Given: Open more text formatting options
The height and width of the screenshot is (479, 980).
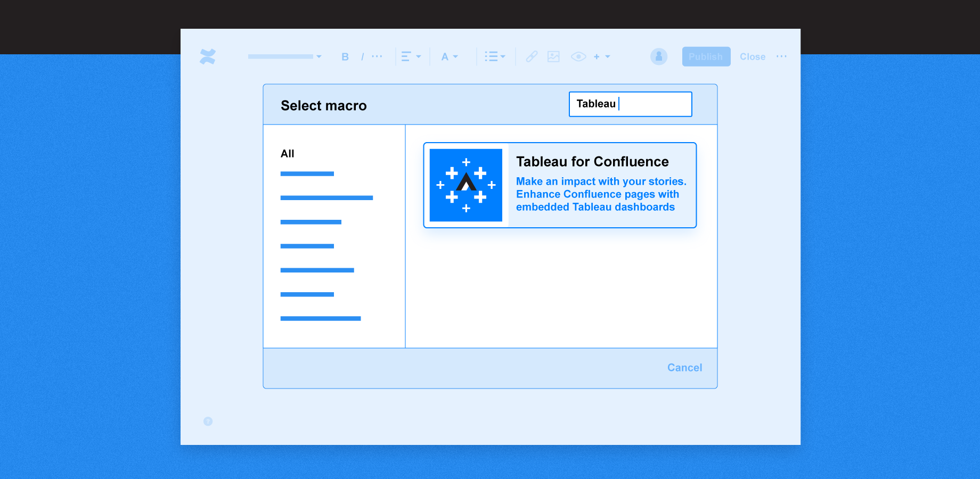Looking at the screenshot, I should click(x=377, y=56).
